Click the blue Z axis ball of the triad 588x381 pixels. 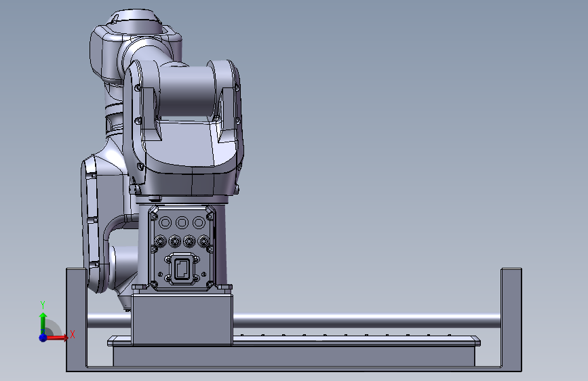43,338
